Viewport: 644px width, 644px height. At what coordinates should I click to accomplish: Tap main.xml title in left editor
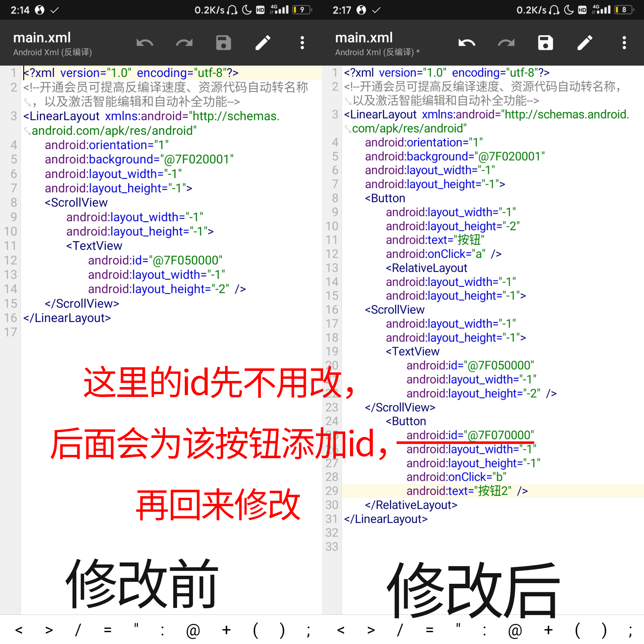tap(42, 38)
